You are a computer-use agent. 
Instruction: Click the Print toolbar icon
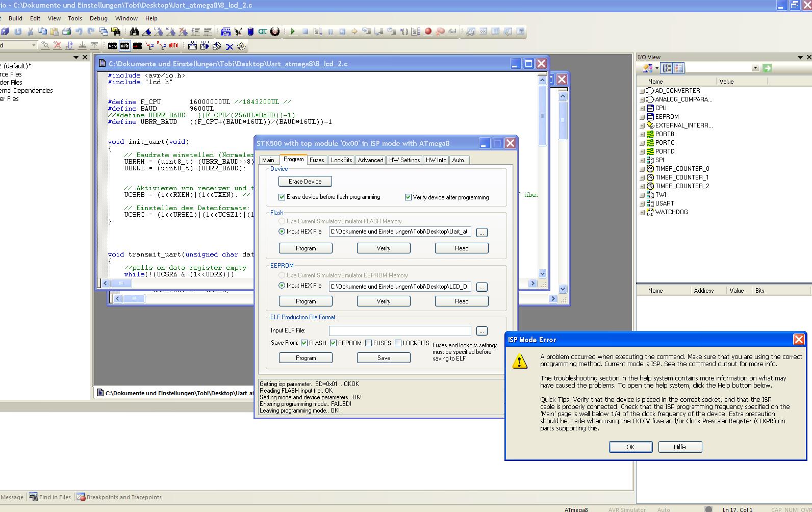(67, 32)
